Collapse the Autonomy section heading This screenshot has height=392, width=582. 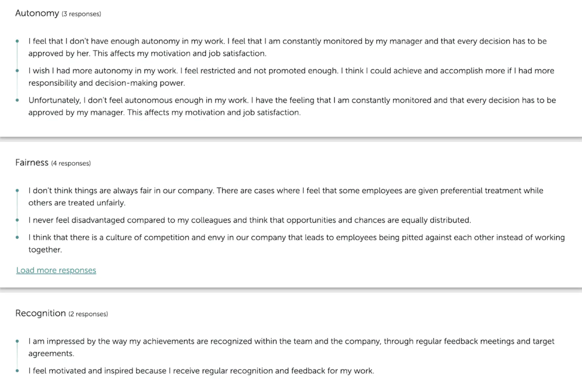pos(37,13)
